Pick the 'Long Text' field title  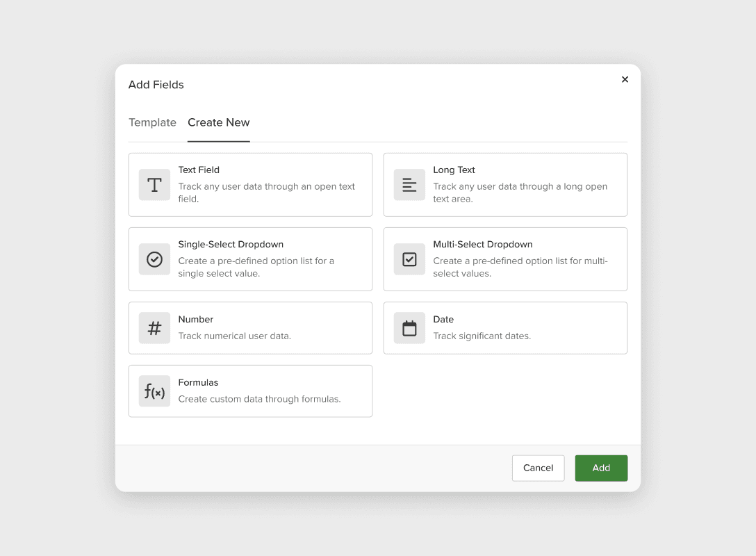[454, 170]
